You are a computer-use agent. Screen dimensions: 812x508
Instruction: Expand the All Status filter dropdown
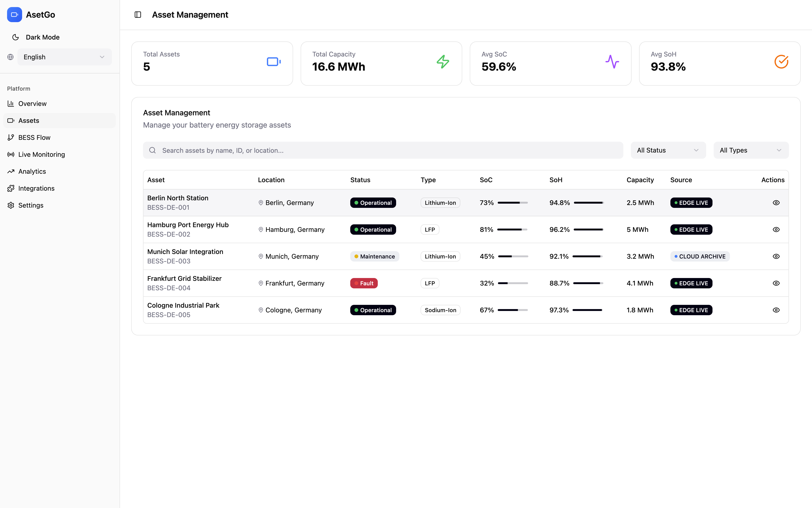coord(668,150)
